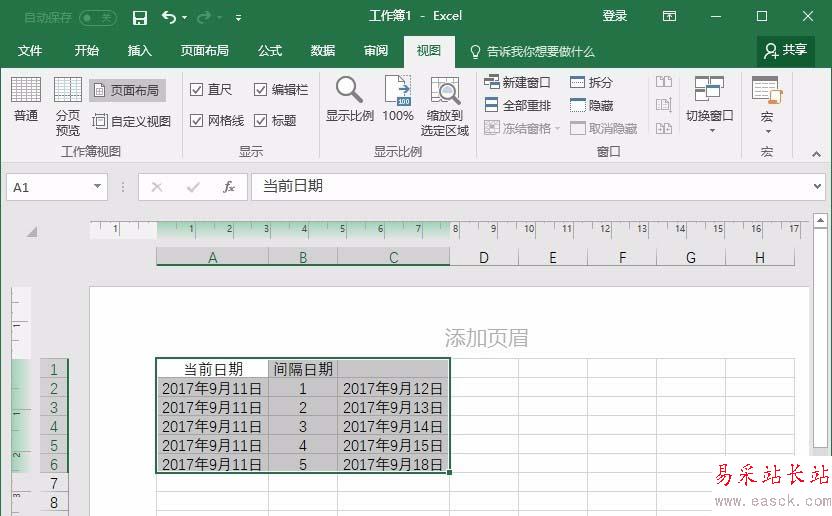The height and width of the screenshot is (516, 832).
Task: Click the vertical scrollbar thumb
Action: point(820,338)
